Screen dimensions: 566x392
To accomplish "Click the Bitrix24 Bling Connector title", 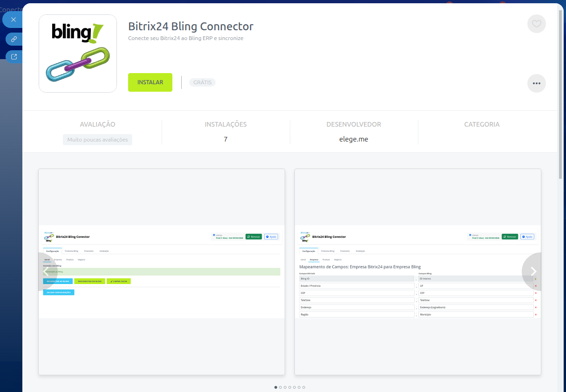I will pos(191,26).
